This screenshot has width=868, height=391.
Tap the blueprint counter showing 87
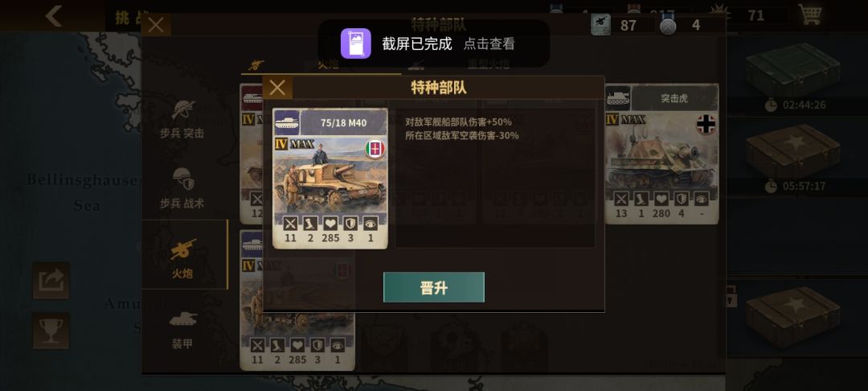[622, 25]
